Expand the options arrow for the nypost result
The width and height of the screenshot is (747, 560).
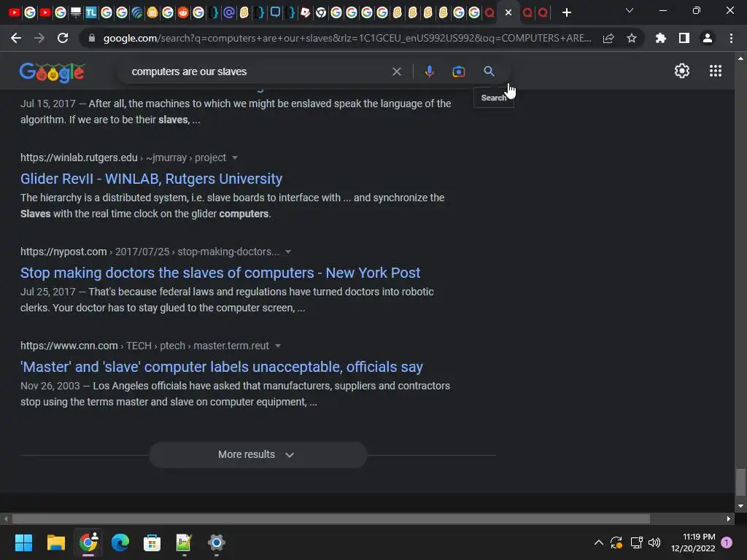point(288,252)
